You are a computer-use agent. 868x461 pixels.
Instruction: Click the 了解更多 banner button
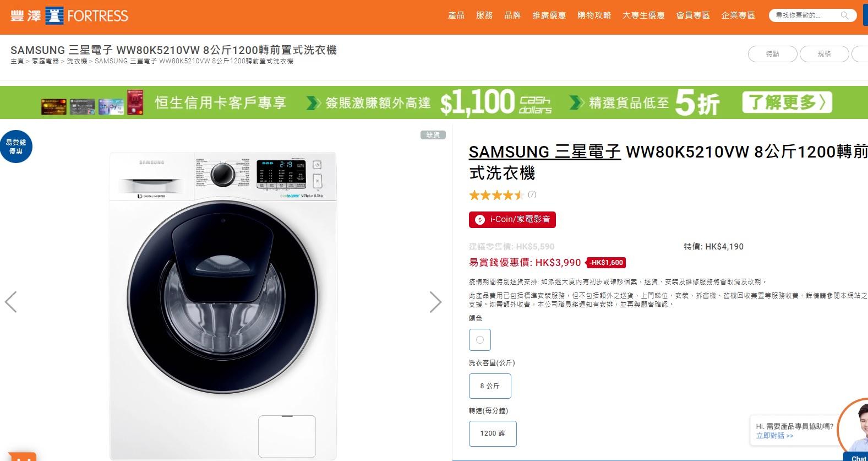786,102
